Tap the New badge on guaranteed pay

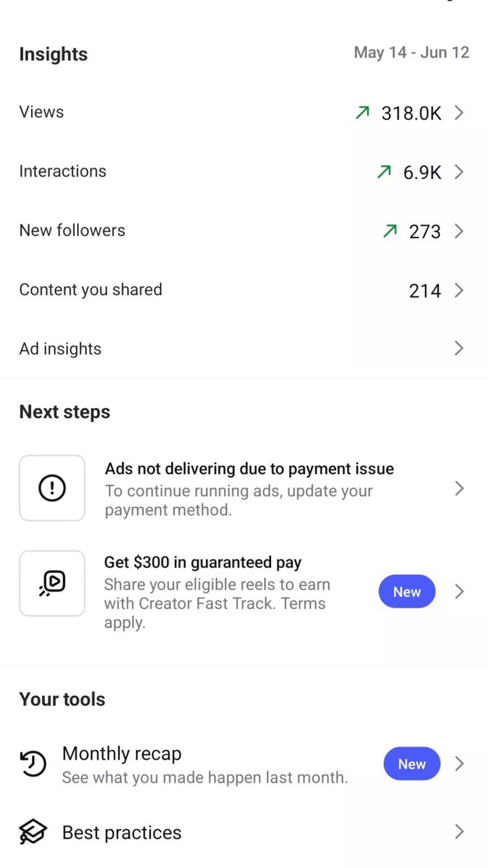point(407,592)
